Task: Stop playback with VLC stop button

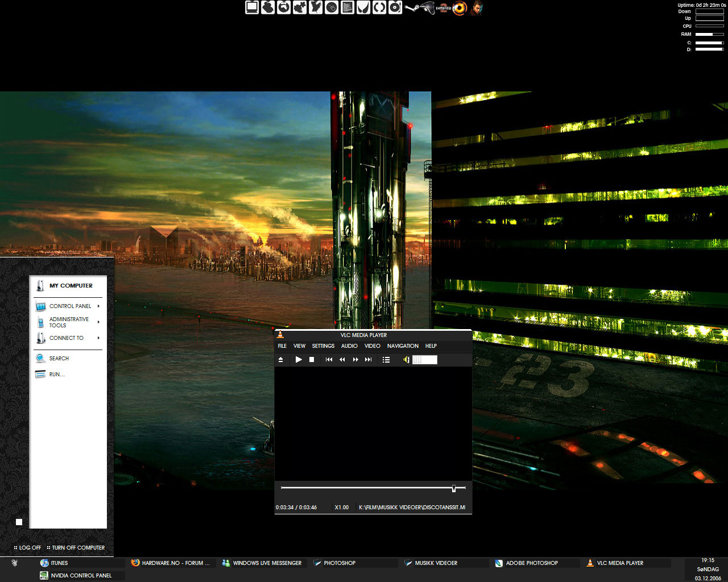Action: point(312,360)
